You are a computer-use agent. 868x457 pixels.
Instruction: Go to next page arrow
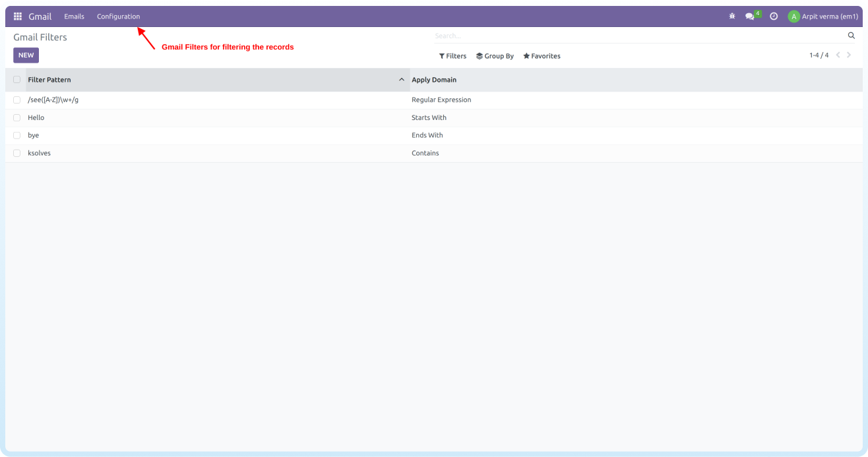(850, 55)
